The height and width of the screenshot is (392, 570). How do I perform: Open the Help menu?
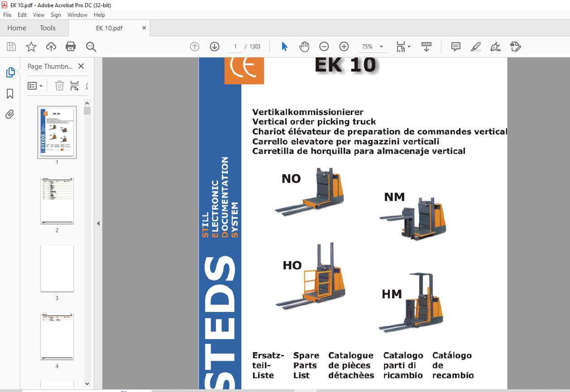point(99,15)
